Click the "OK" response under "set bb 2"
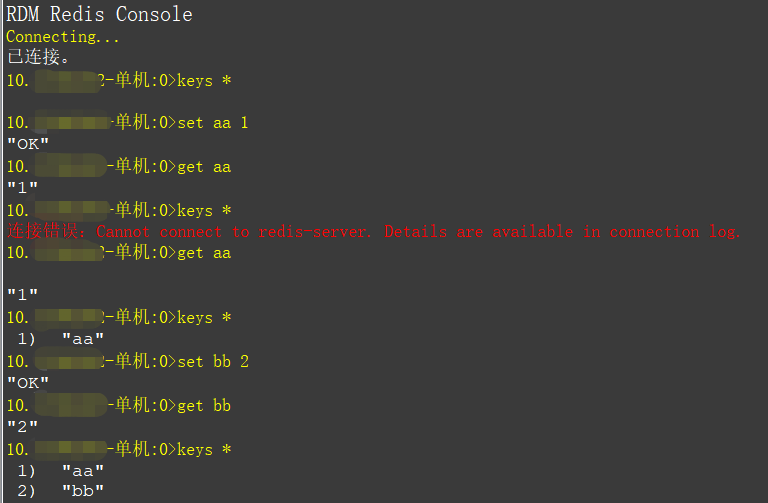The width and height of the screenshot is (768, 503). pos(28,383)
